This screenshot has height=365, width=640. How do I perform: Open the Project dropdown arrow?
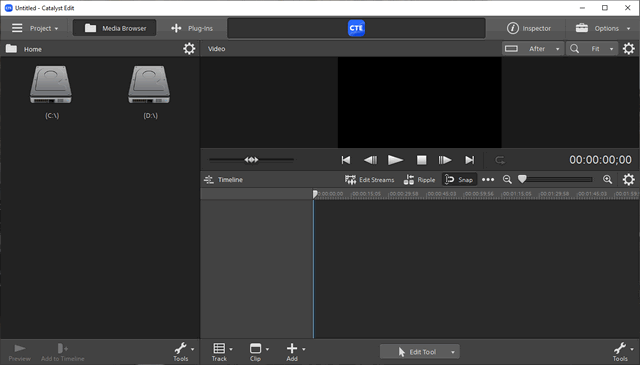click(x=56, y=29)
